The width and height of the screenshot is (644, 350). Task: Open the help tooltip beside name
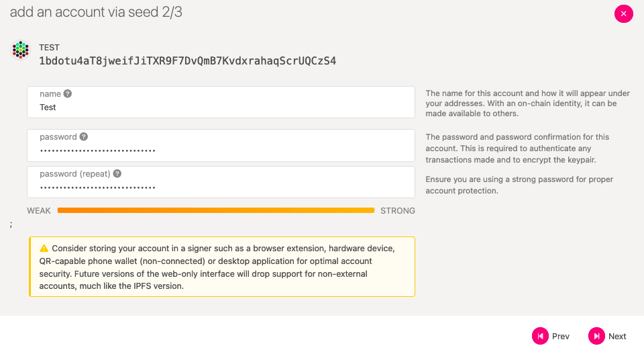[x=68, y=94]
